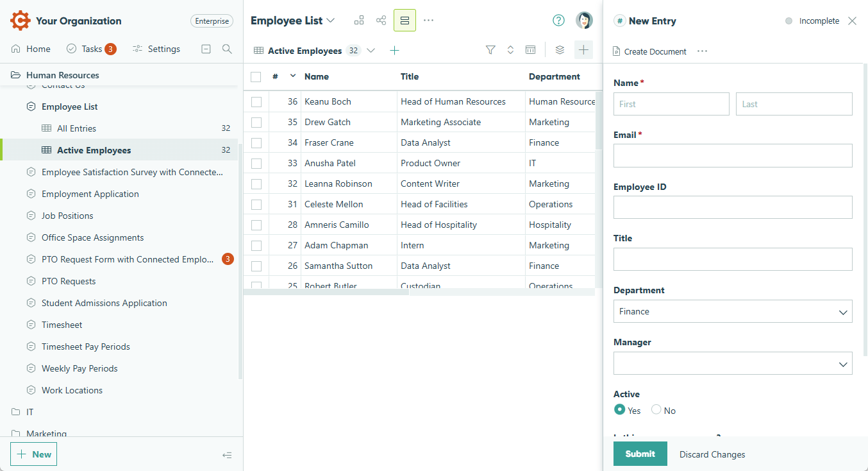Click the add entry plus button in toolbar
The width and height of the screenshot is (868, 471).
[583, 50]
